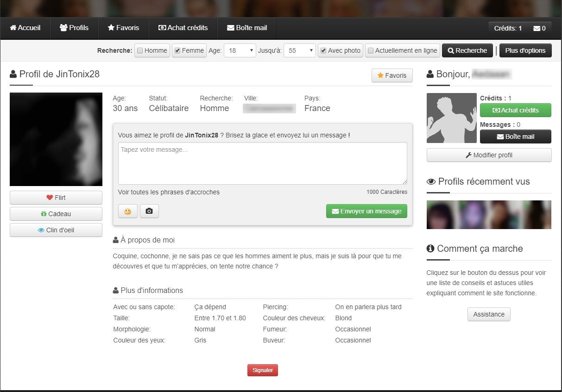Uncheck the Femme checkbox
The image size is (562, 392).
click(177, 51)
